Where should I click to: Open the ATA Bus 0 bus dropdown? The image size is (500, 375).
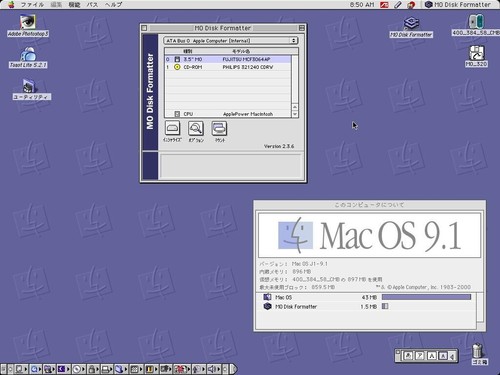pyautogui.click(x=230, y=41)
